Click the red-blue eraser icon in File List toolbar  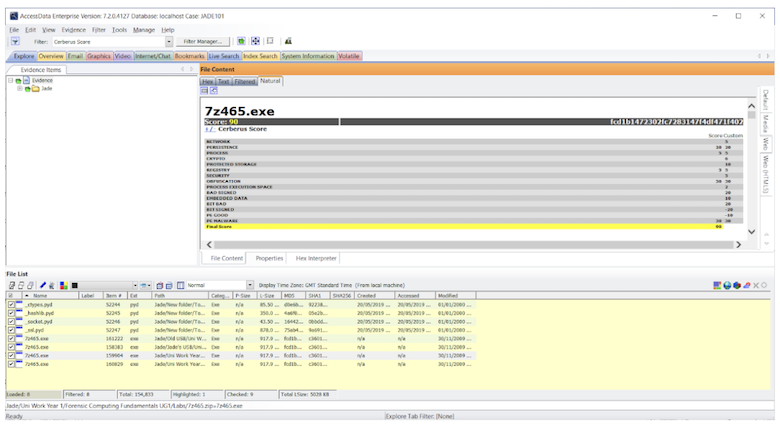(x=746, y=285)
